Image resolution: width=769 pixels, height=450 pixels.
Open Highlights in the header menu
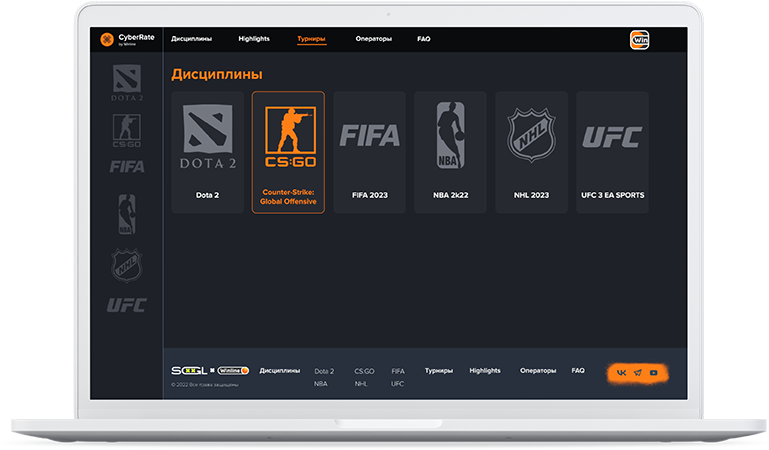254,39
